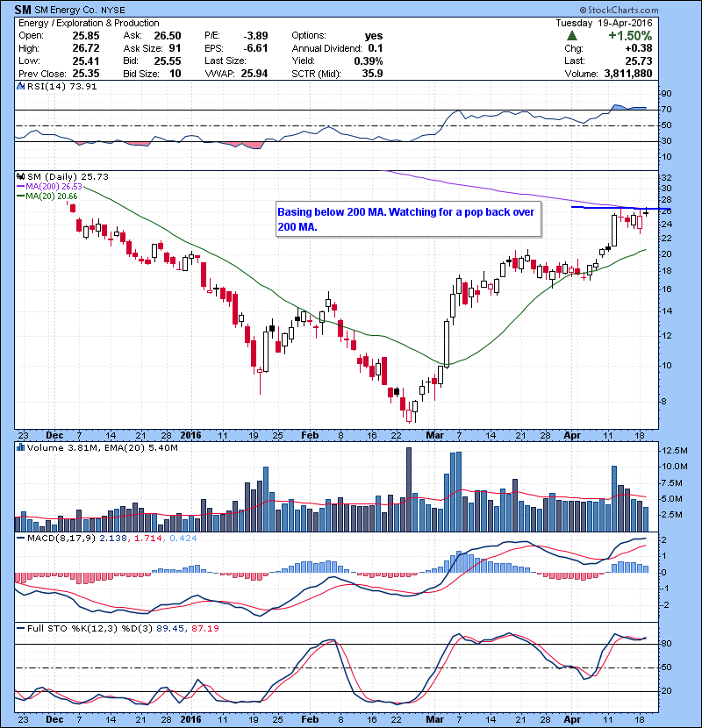Click the 'Feb' label on price chart axis

point(310,436)
